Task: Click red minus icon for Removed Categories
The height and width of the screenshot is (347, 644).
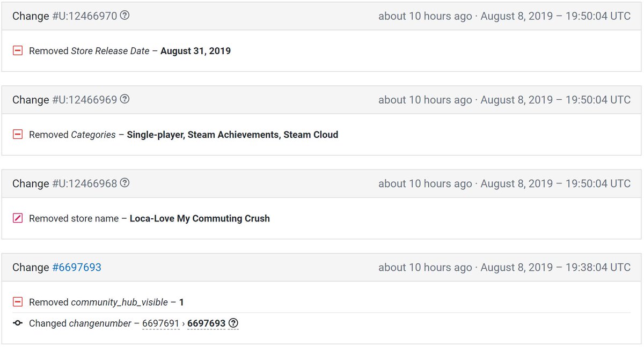Action: pos(18,135)
